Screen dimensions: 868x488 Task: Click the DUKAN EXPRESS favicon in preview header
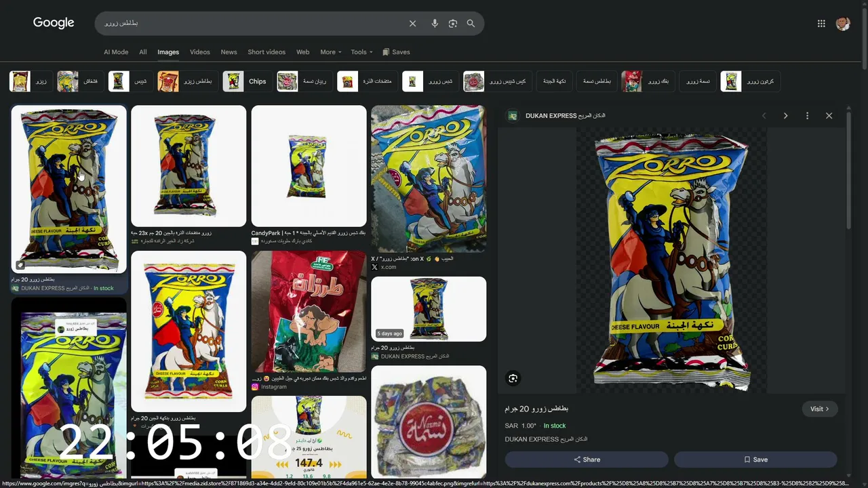click(x=513, y=116)
